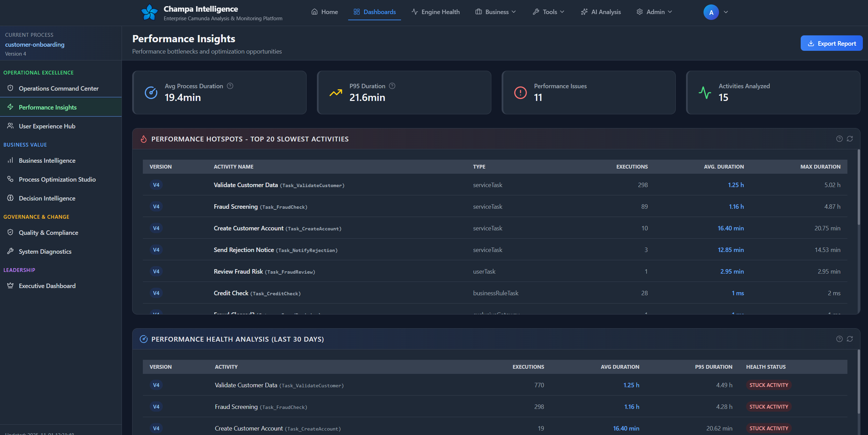Click the Performance Issues alert icon
The image size is (868, 435).
click(x=520, y=93)
